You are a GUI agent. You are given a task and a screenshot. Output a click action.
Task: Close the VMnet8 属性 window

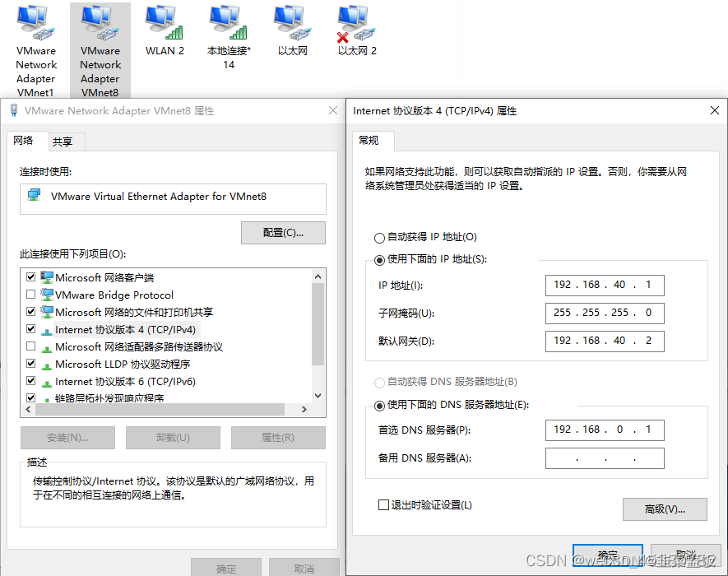click(x=333, y=110)
